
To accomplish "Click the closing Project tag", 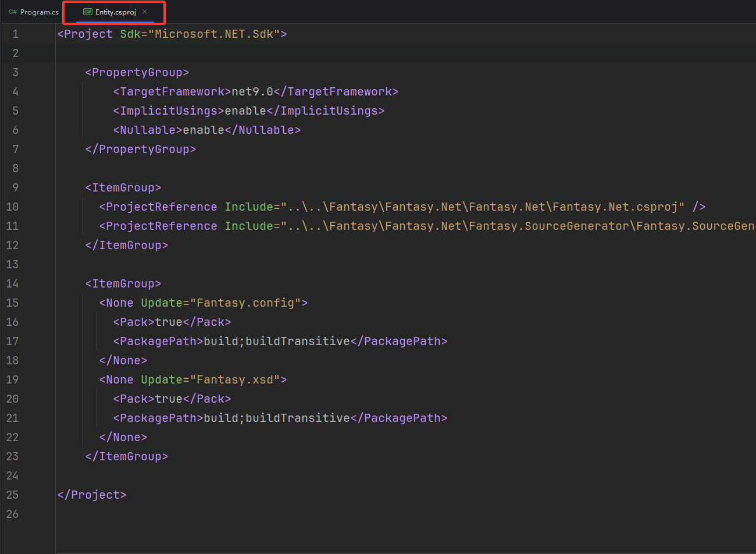I will click(x=92, y=495).
